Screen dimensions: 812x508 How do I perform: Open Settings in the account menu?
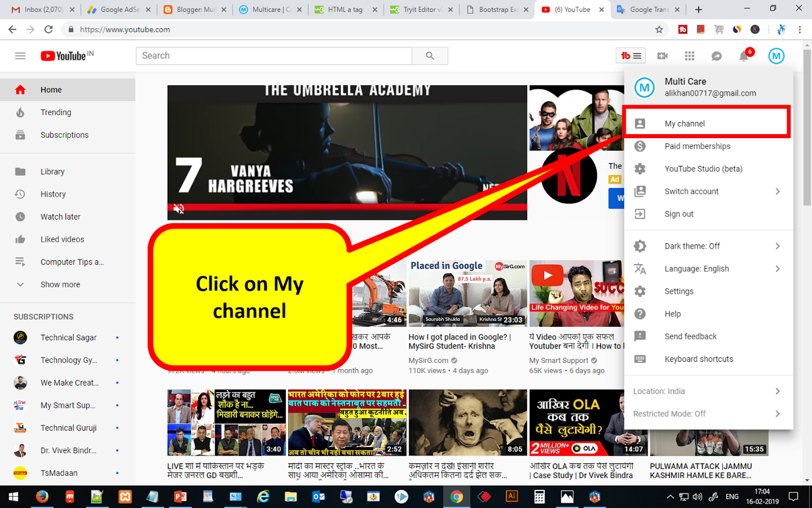point(708,291)
